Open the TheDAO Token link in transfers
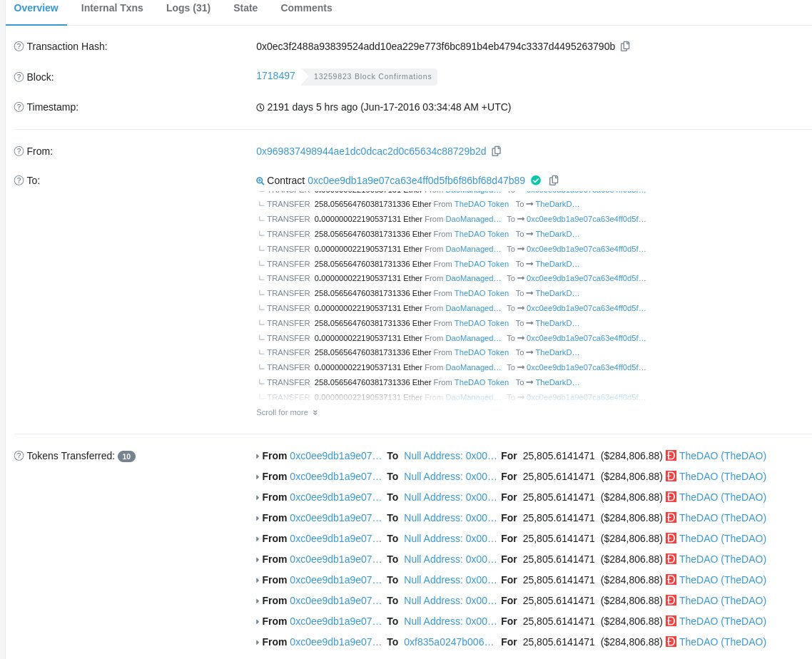812x659 pixels. tap(481, 204)
